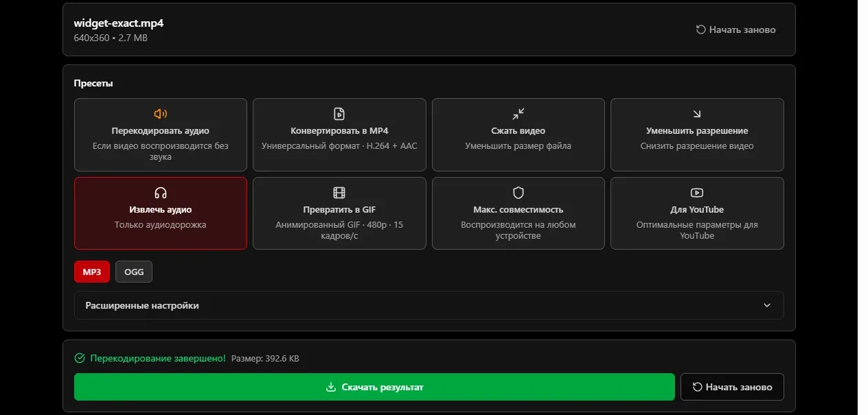868x415 pixels.
Task: Click the Анимированный GIF · 480p description
Action: 339,230
